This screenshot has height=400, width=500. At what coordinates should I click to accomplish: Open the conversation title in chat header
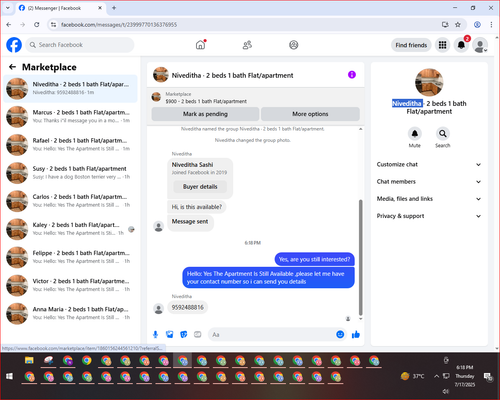[x=232, y=75]
